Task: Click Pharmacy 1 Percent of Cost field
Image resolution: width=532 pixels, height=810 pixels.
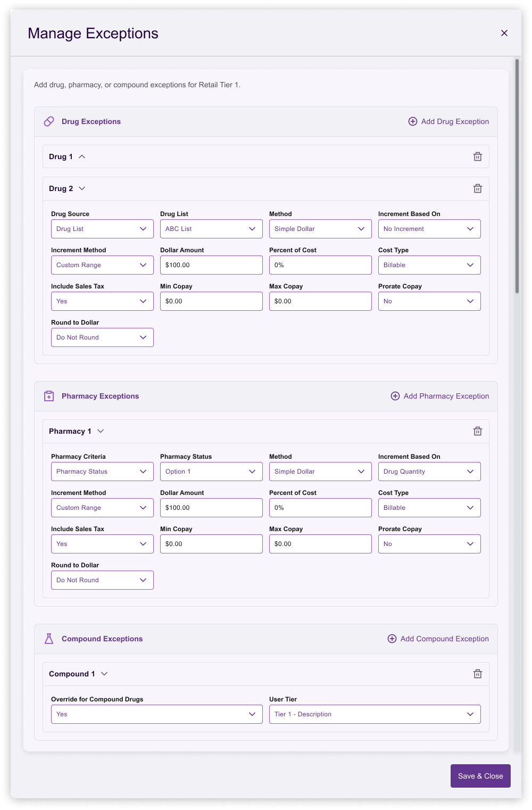Action: click(320, 508)
